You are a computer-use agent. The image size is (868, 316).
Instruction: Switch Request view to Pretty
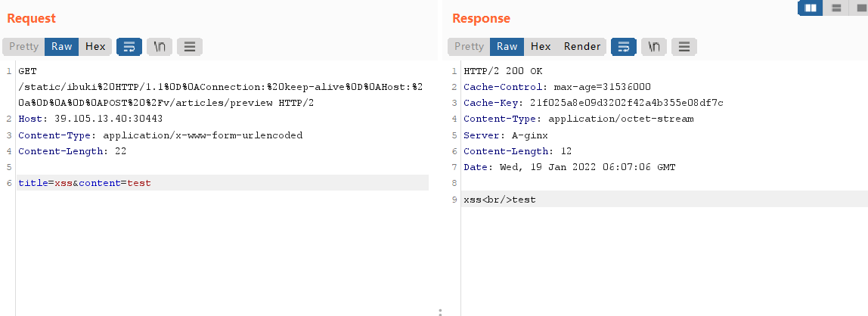tap(23, 47)
